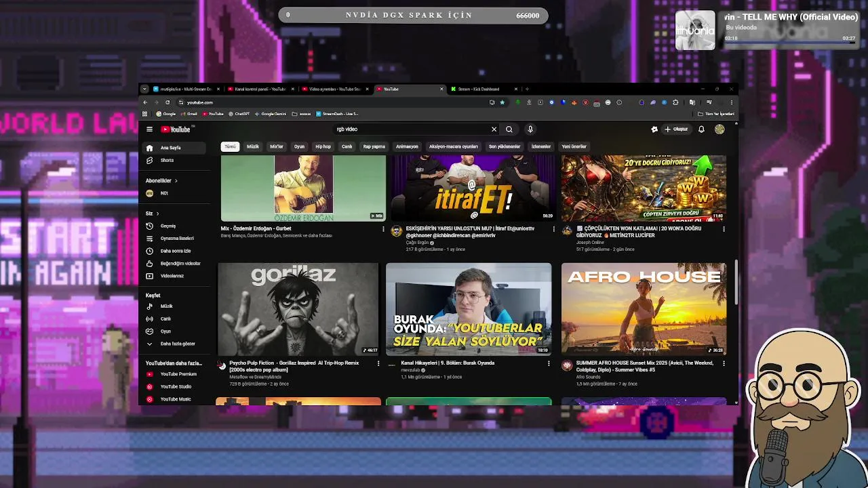Open the YouTube hamburger guide menu
Image resolution: width=868 pixels, height=488 pixels.
[149, 129]
